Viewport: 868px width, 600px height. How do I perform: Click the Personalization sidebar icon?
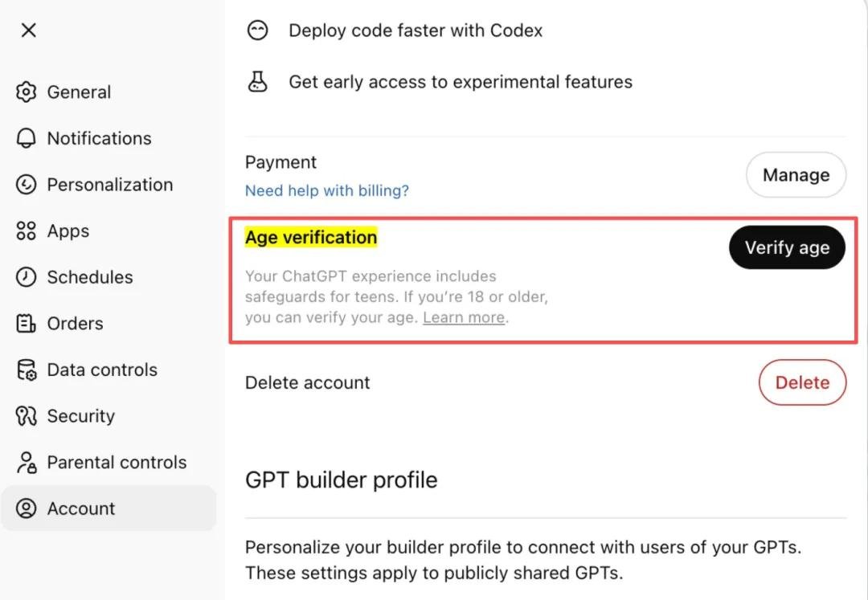pos(27,185)
